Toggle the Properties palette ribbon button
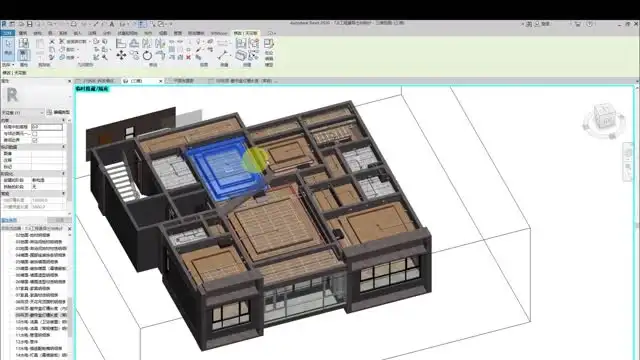This screenshot has width=640, height=360. click(x=24, y=55)
